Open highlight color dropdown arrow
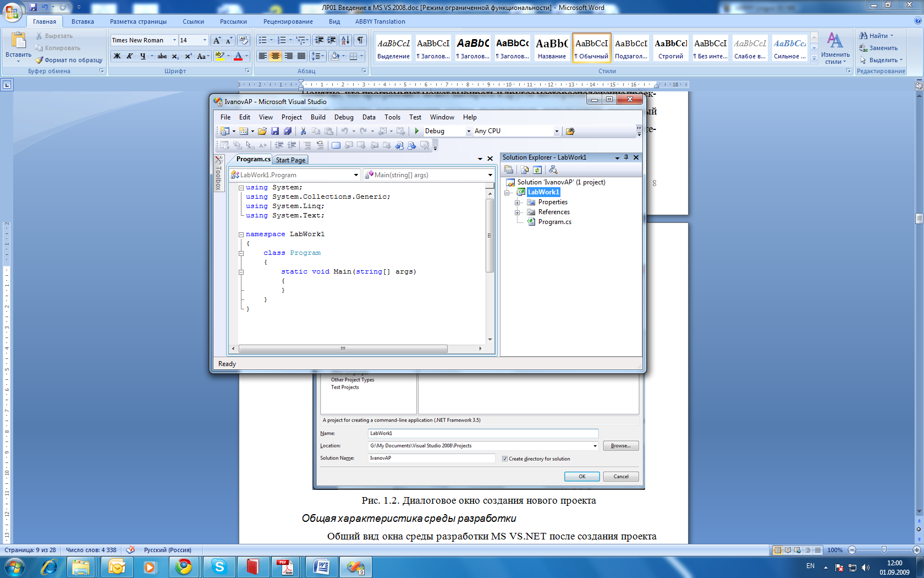Viewport: 924px width, 578px height. [228, 56]
